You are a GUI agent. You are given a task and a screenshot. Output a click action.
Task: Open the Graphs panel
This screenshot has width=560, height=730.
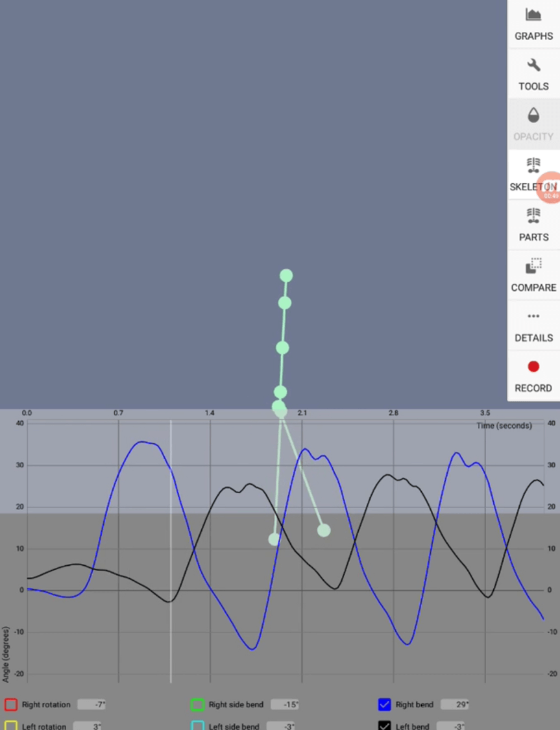coord(533,23)
